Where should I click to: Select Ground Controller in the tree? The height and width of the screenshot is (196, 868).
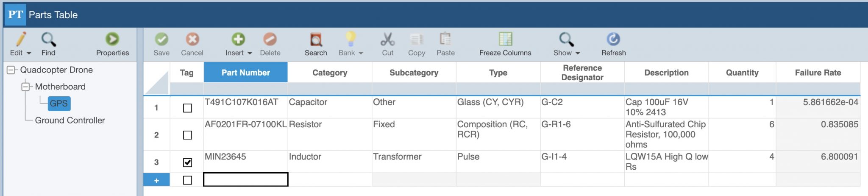[70, 120]
